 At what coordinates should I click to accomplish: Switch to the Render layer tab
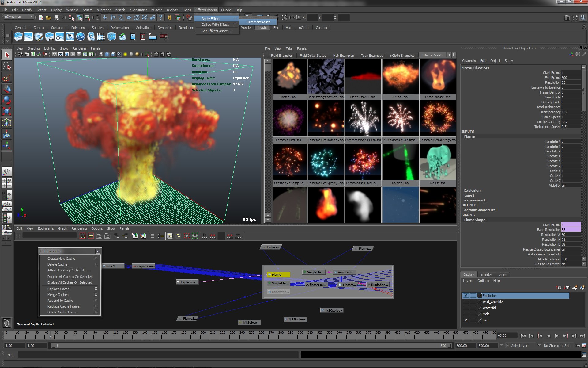pos(486,275)
